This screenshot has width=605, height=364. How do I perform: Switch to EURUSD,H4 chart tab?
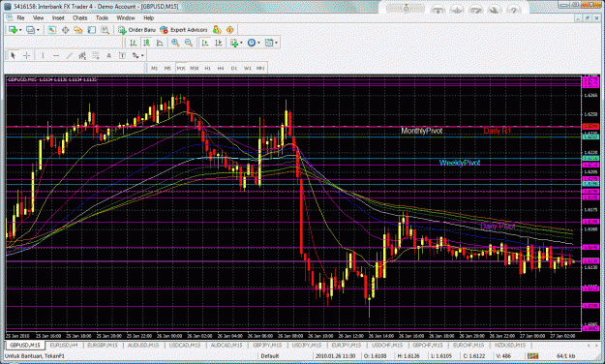coord(64,345)
